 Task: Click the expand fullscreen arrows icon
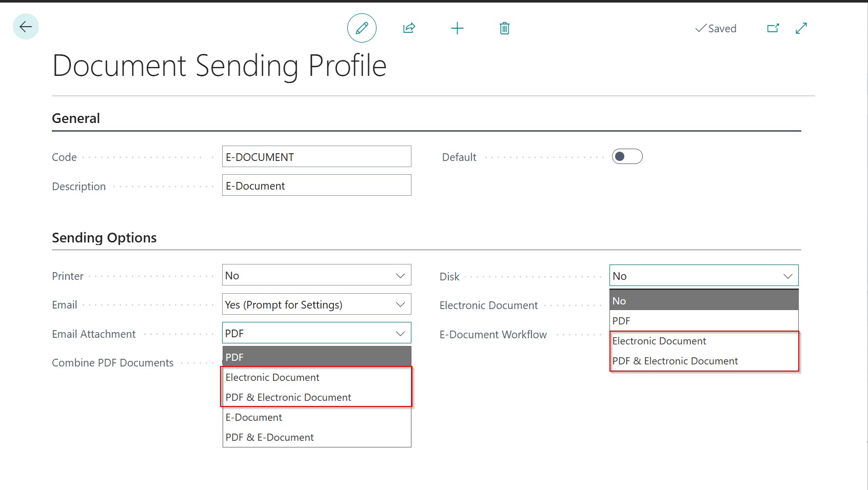tap(801, 28)
